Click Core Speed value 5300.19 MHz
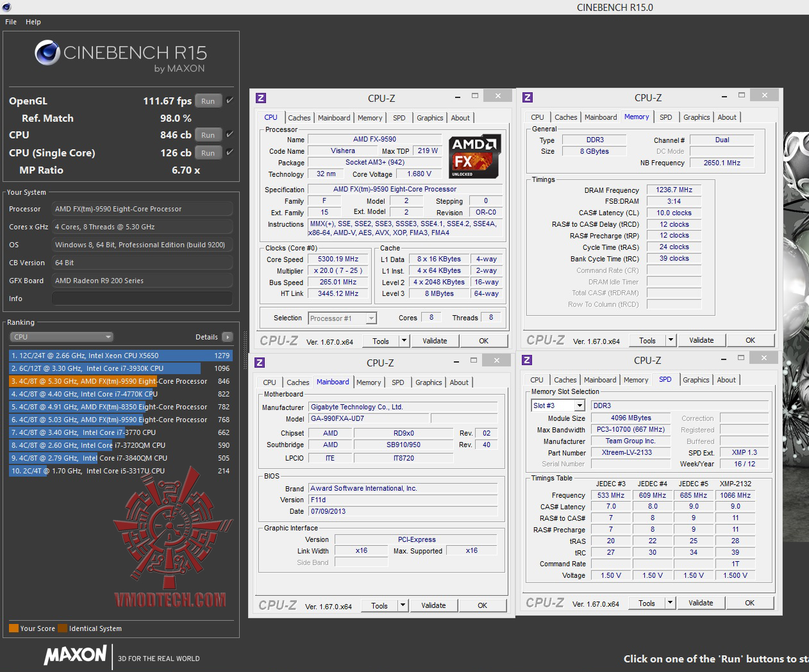 click(338, 259)
